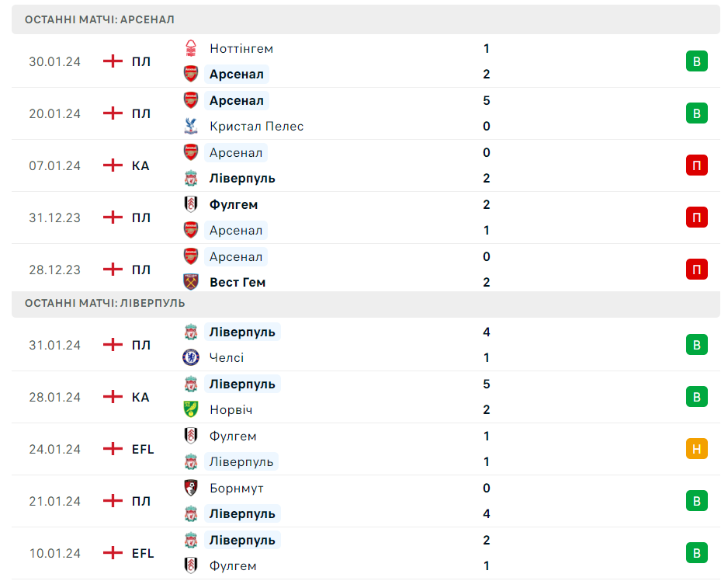The image size is (728, 581).
Task: Click the green win badge for 10.01.24
Action: [x=696, y=553]
